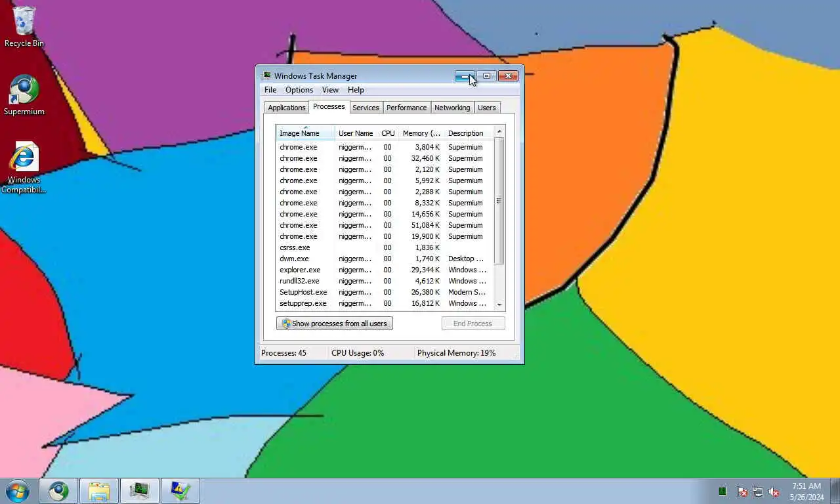Click the muted volume tray icon
Screen dimensions: 840x504
coord(774,491)
